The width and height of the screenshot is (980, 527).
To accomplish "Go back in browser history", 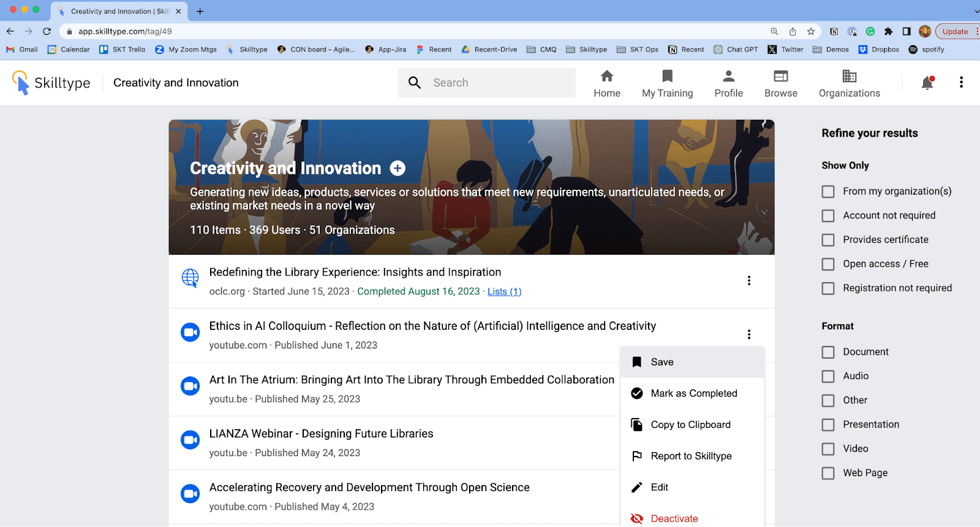I will [x=10, y=31].
